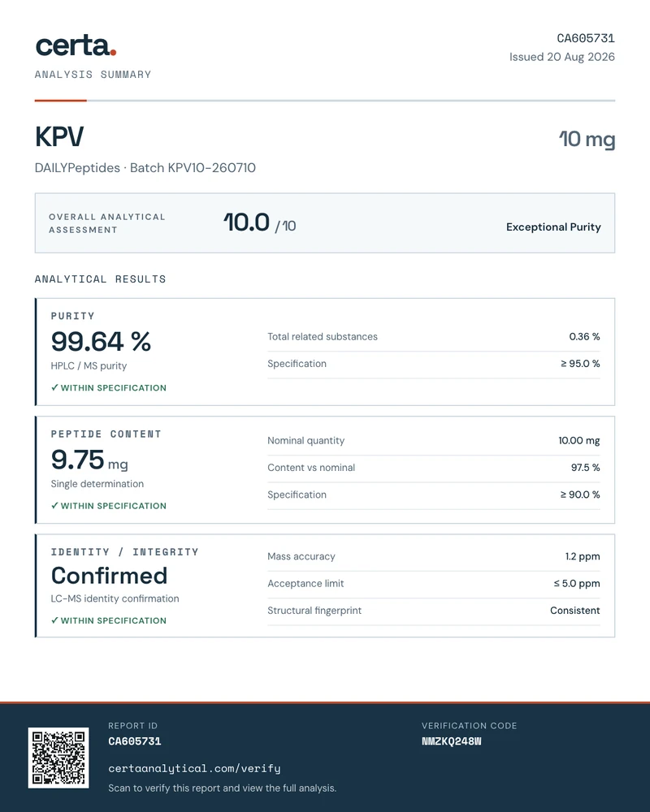650x812 pixels.
Task: Click the 'Confirmed' identity result
Action: (110, 576)
